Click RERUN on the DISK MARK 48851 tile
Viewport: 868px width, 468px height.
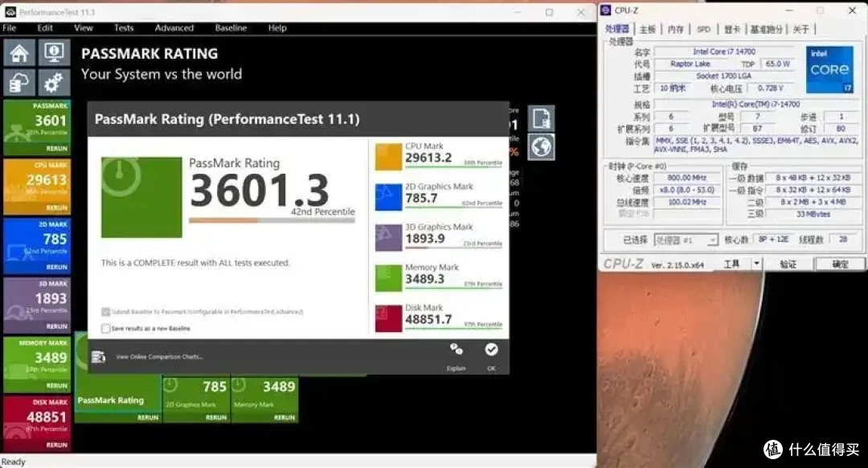[x=56, y=445]
